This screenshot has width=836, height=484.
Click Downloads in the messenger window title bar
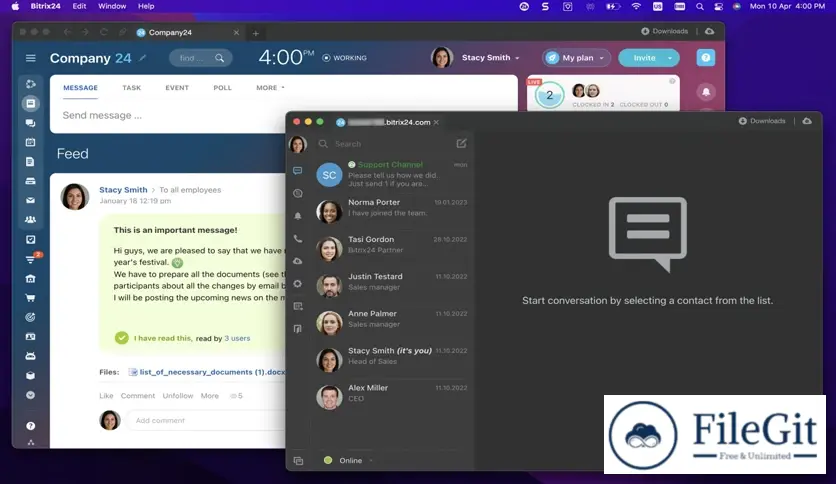pyautogui.click(x=762, y=121)
